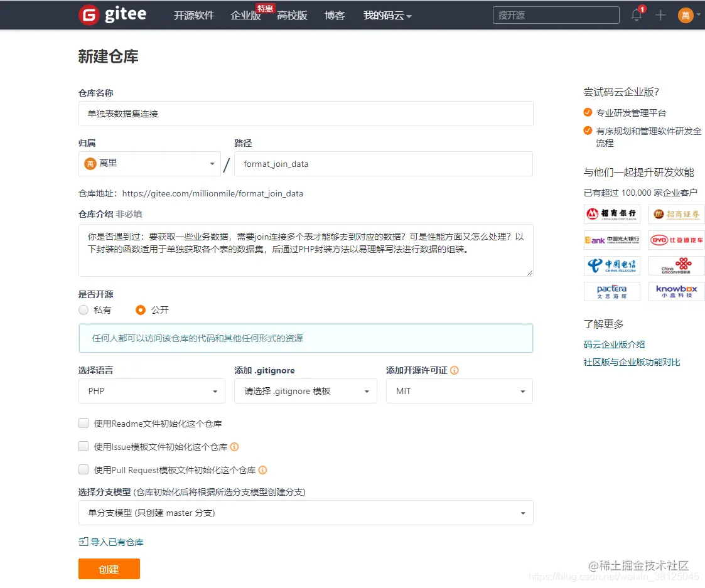Open the user avatar menu
Image resolution: width=705 pixels, height=588 pixels.
[686, 14]
